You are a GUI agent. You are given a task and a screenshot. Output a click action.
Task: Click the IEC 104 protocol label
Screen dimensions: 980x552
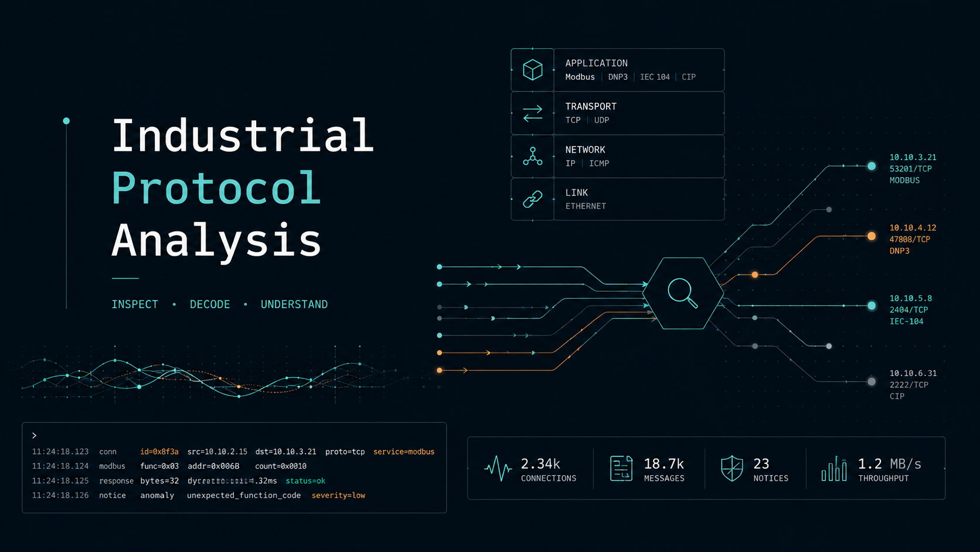pos(655,77)
